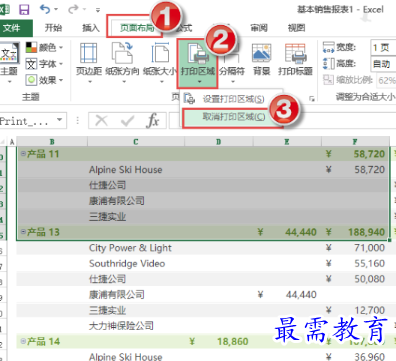Open the 主题 themes gallery

pos(9,62)
